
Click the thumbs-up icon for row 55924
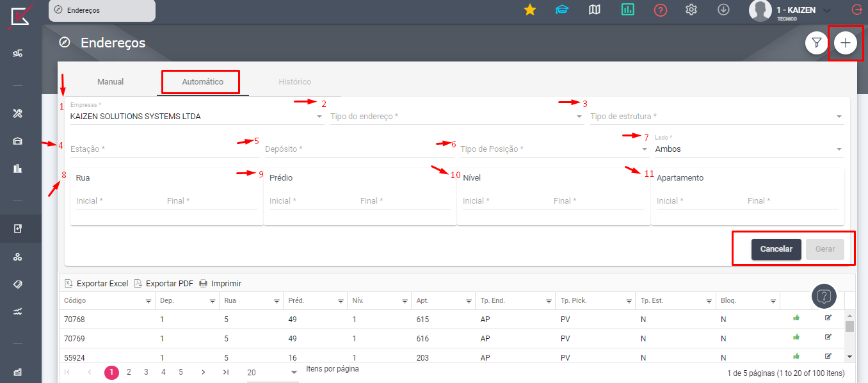click(796, 356)
